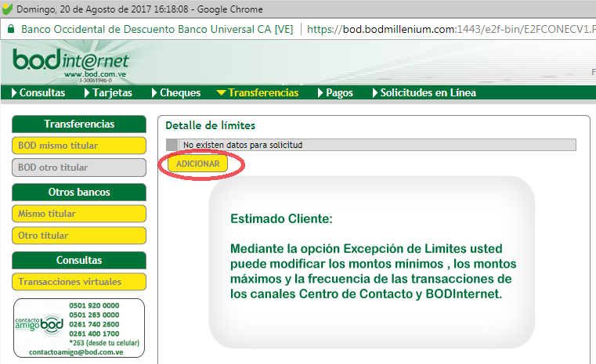Click the contactoamigo@bod.com.ve email address
The width and height of the screenshot is (596, 364).
click(76, 352)
